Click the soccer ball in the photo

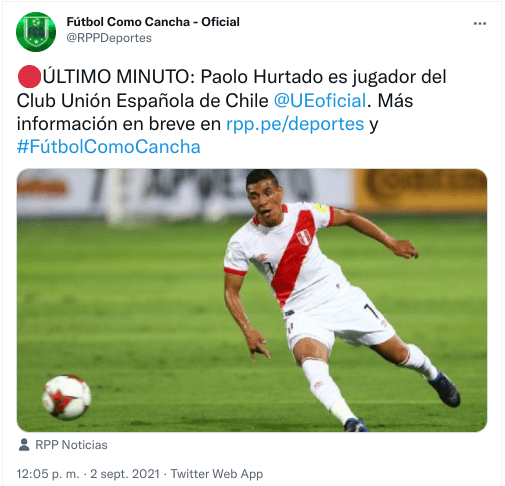pyautogui.click(x=66, y=397)
